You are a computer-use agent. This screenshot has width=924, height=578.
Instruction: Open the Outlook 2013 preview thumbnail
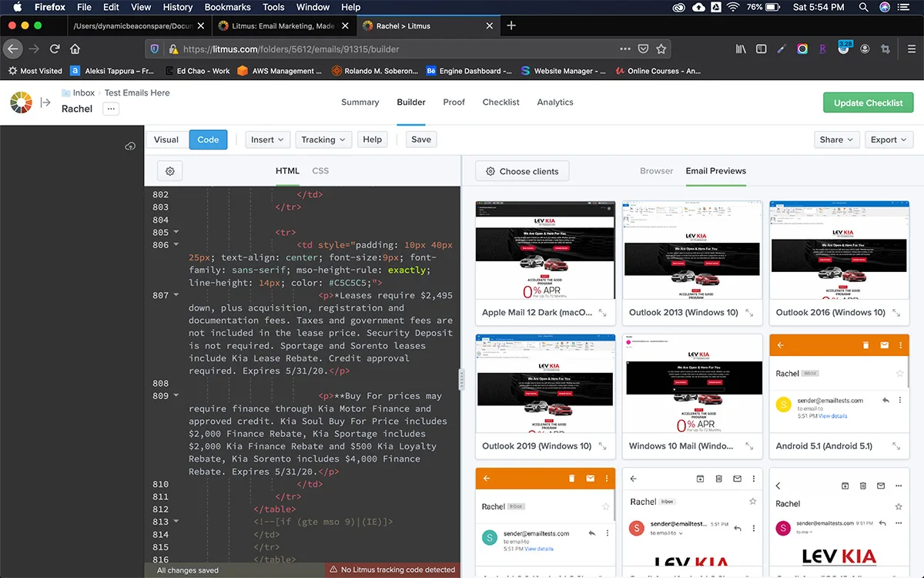point(692,251)
